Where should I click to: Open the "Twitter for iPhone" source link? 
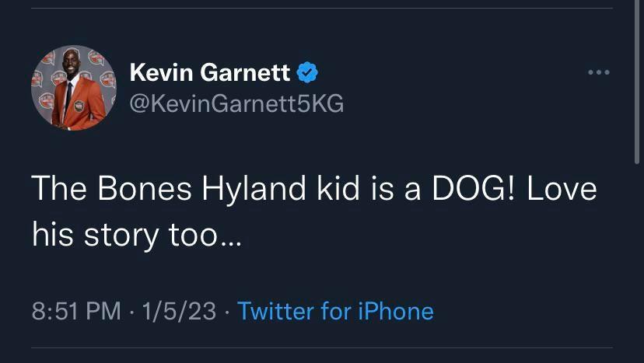click(x=335, y=311)
